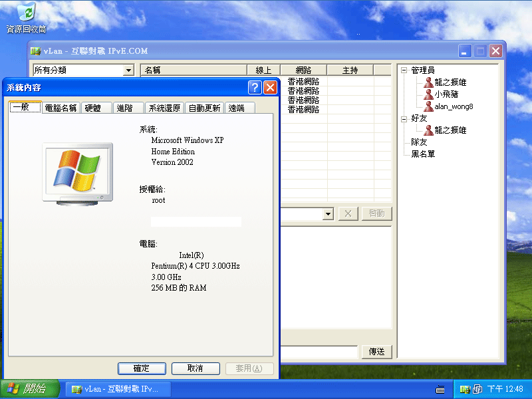Image resolution: width=532 pixels, height=399 pixels.
Task: Switch to the 遠端 tab
Action: tap(240, 108)
